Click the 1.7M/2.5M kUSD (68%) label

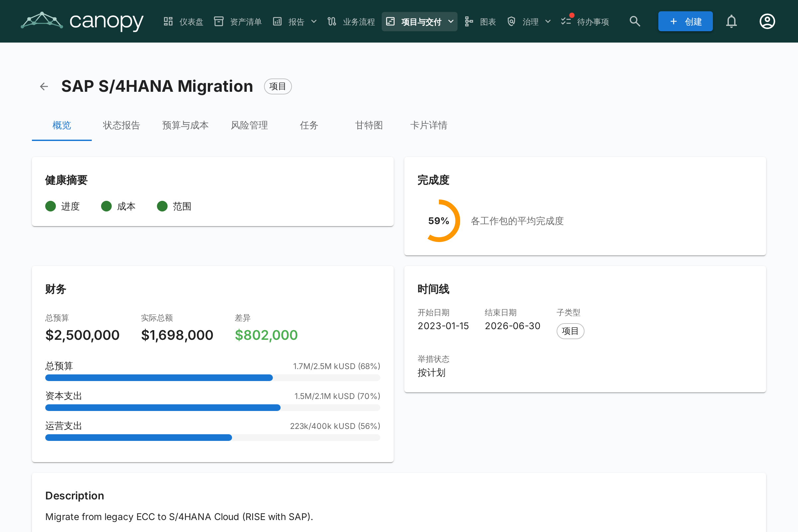(x=336, y=366)
